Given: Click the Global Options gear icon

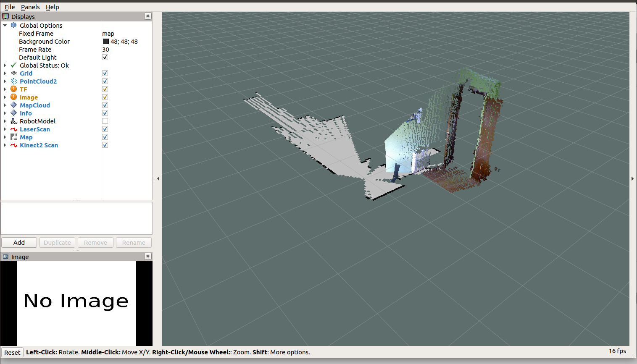Looking at the screenshot, I should 14,25.
